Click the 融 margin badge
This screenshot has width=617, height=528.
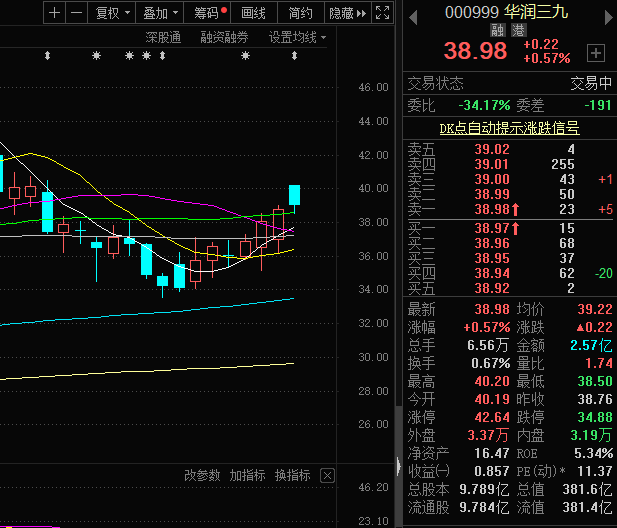click(x=497, y=30)
